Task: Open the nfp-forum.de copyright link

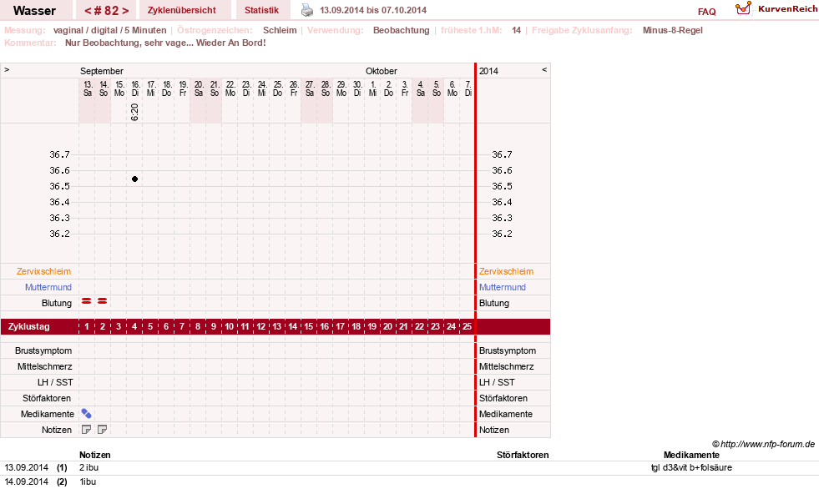Action: [x=764, y=444]
